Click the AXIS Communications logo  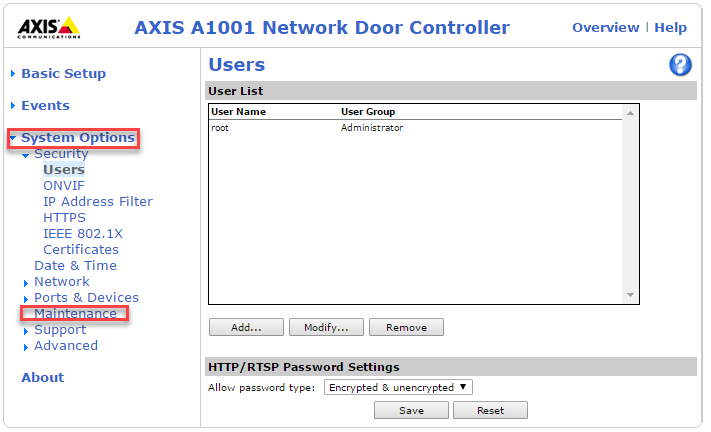point(49,28)
